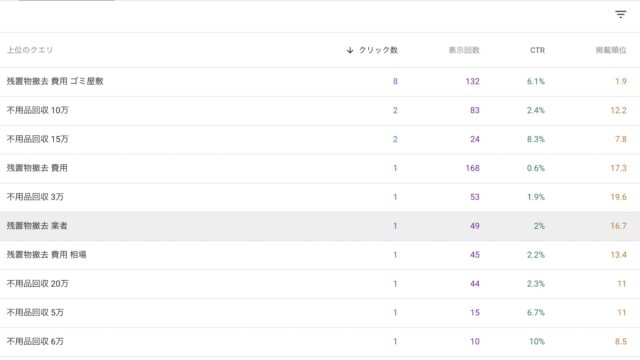
Task: Sort by 表示回数 column header
Action: 464,50
